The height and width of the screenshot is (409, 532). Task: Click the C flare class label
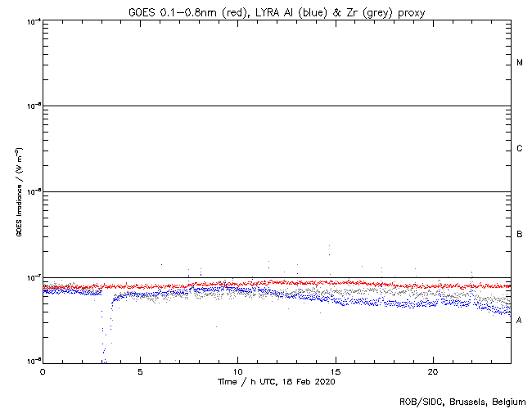click(x=520, y=149)
